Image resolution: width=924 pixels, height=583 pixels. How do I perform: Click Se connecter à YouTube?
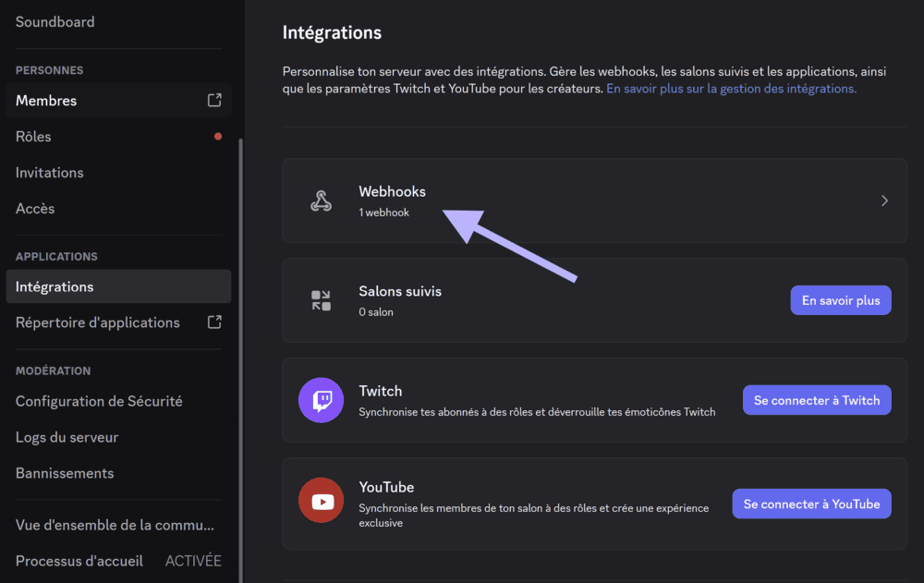811,503
